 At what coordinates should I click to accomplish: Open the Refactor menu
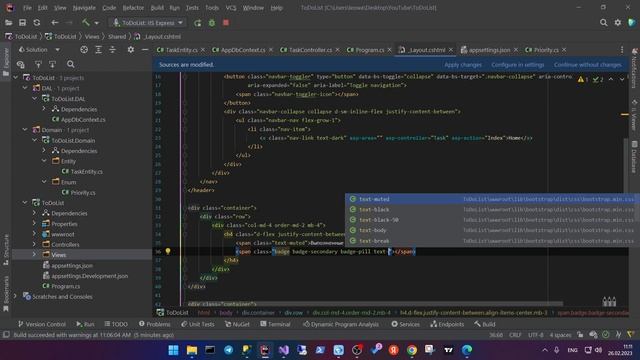pyautogui.click(x=133, y=8)
